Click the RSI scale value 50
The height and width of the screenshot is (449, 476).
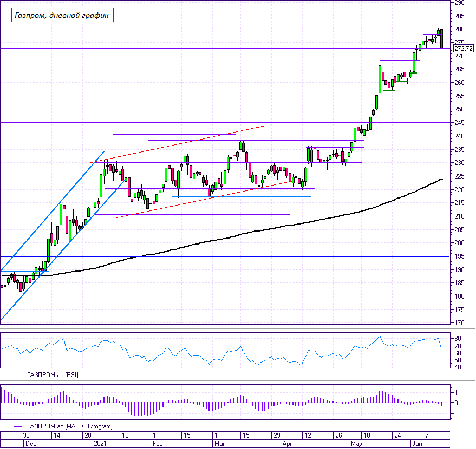pos(458,360)
